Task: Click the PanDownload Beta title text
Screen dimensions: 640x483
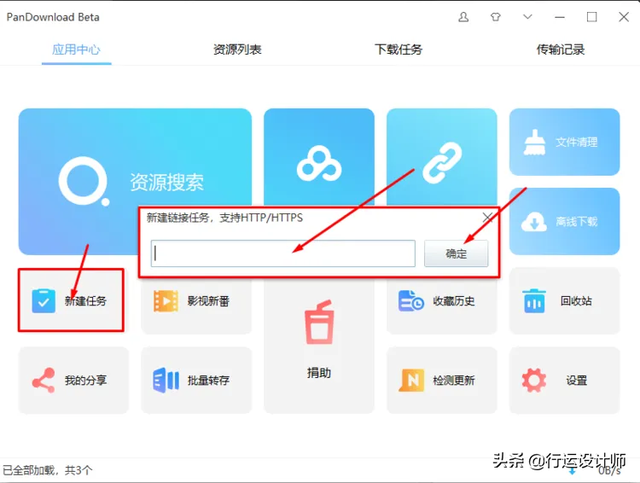Action: click(53, 17)
